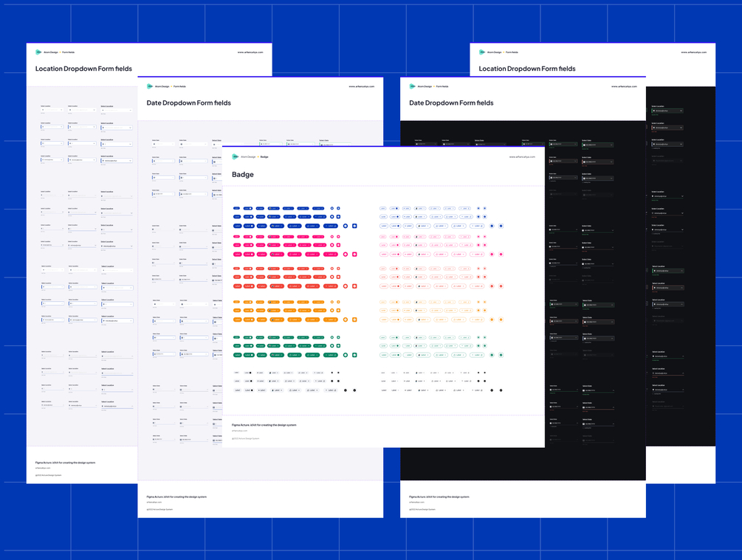
Task: Click dark page 'Location Dropdown Form fields' heading
Action: pyautogui.click(x=527, y=69)
